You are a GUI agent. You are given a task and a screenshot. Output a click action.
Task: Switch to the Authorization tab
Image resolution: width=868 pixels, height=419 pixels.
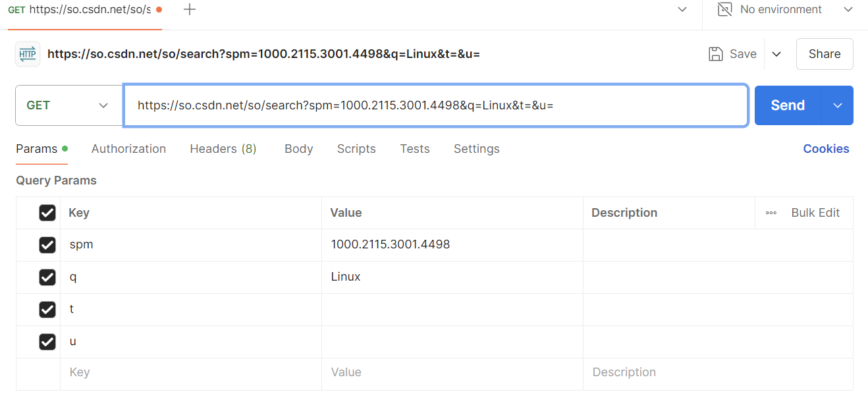click(129, 149)
